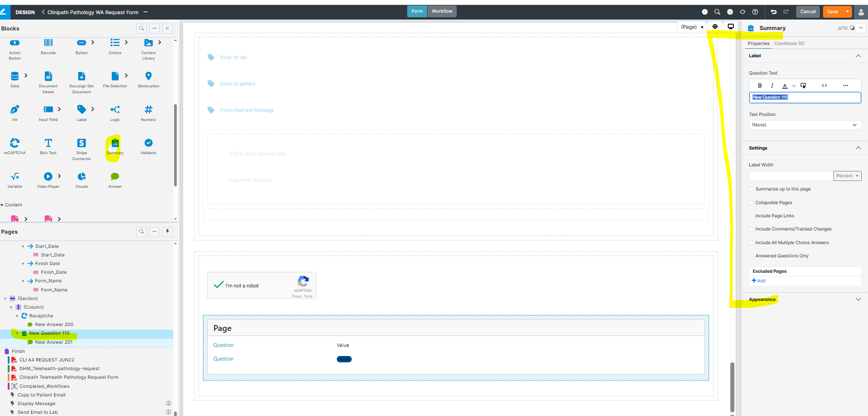The height and width of the screenshot is (416, 868).
Task: Open the Conditions tab
Action: [x=789, y=44]
